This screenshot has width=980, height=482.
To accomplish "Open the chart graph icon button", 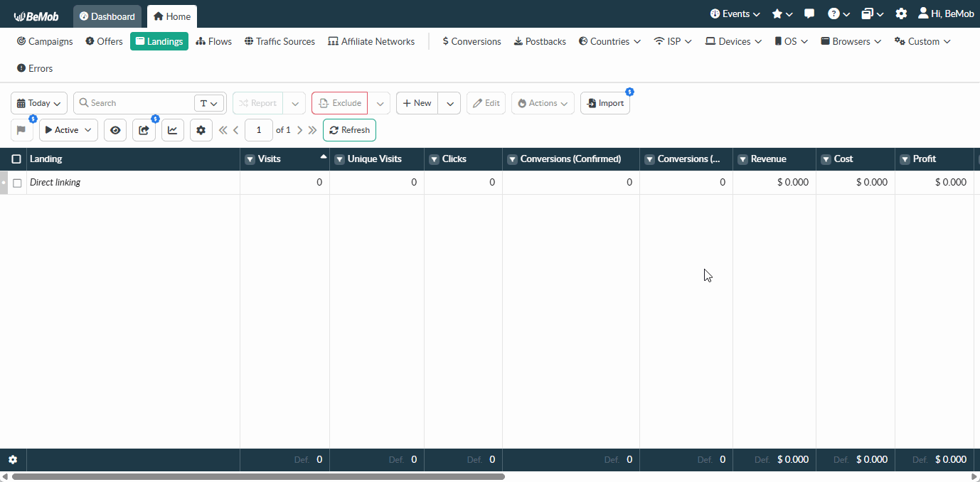I will 173,130.
